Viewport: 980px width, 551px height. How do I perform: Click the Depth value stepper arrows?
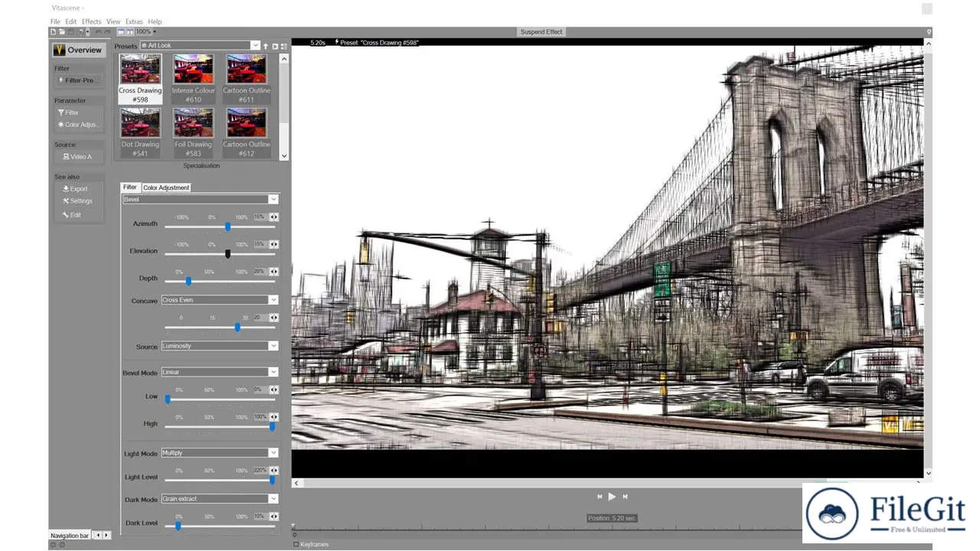coord(273,272)
